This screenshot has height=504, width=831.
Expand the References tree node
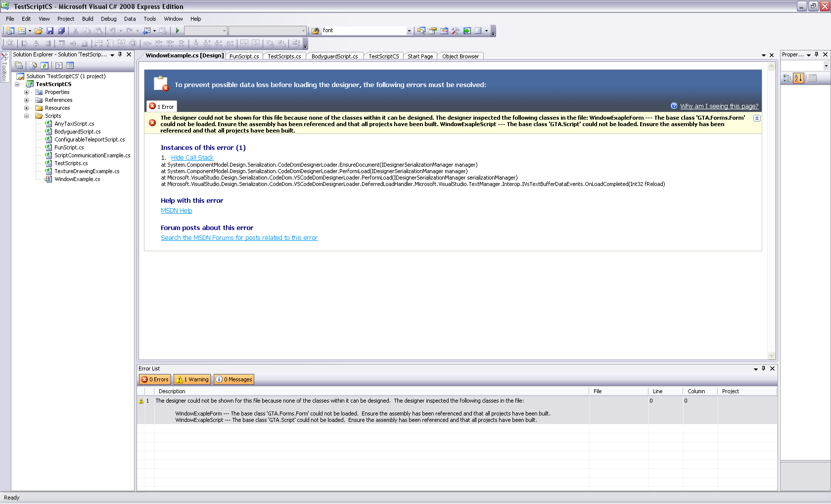pos(27,100)
